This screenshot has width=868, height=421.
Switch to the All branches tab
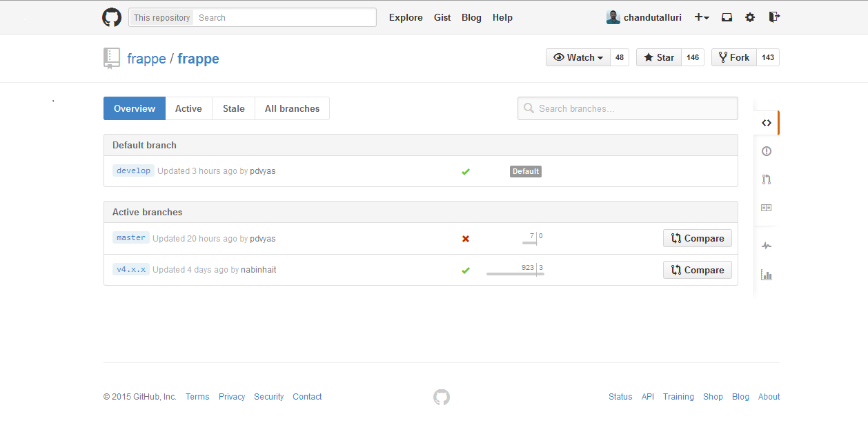293,108
